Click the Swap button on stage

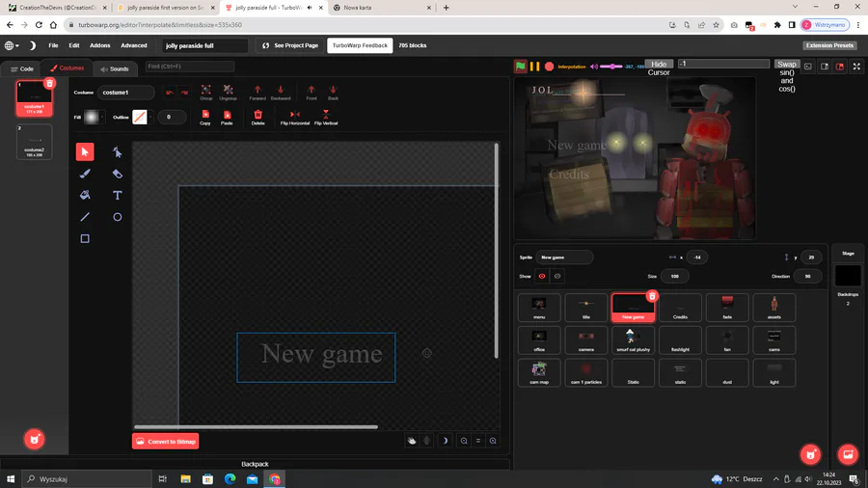coord(787,65)
